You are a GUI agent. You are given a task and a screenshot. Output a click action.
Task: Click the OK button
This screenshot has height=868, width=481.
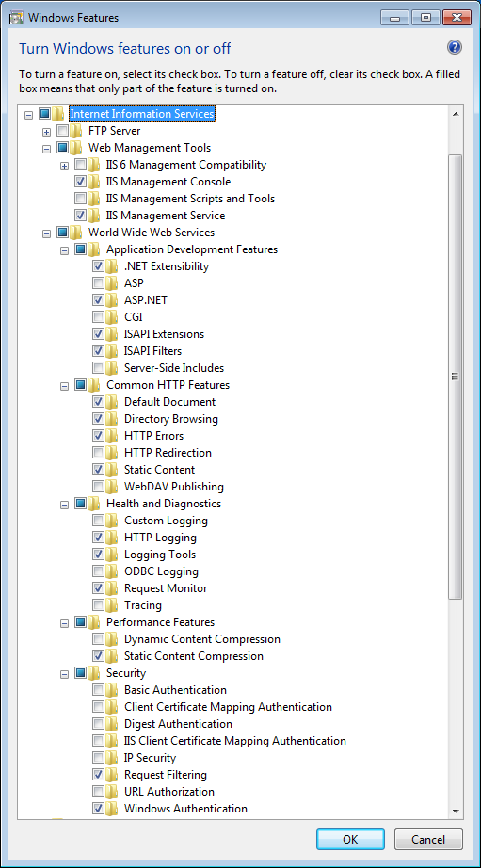pos(350,839)
